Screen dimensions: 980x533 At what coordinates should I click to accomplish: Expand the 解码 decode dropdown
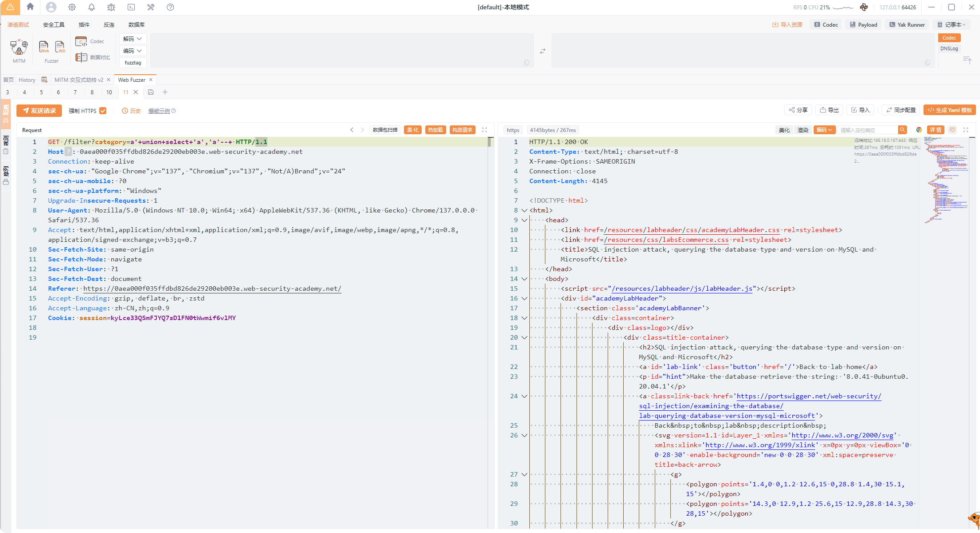(133, 39)
